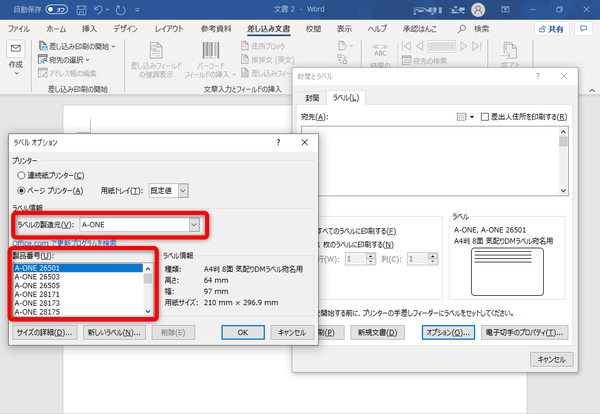Click the search magnifier icon in ribbon

tap(462, 29)
